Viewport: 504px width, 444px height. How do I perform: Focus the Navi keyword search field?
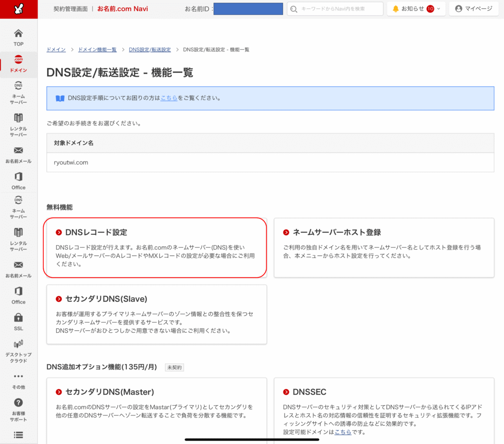335,9
